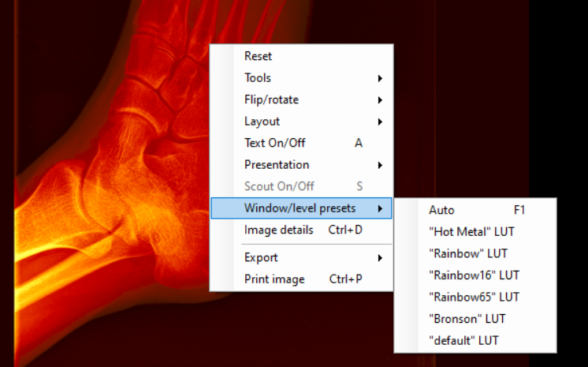
Task: Select Window/level presets entry
Action: click(x=302, y=208)
